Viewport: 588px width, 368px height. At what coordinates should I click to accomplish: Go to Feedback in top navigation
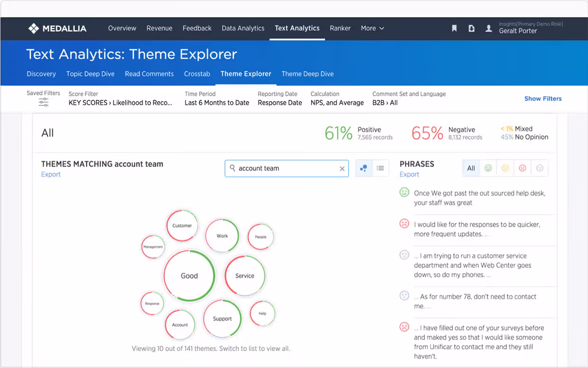coord(197,28)
